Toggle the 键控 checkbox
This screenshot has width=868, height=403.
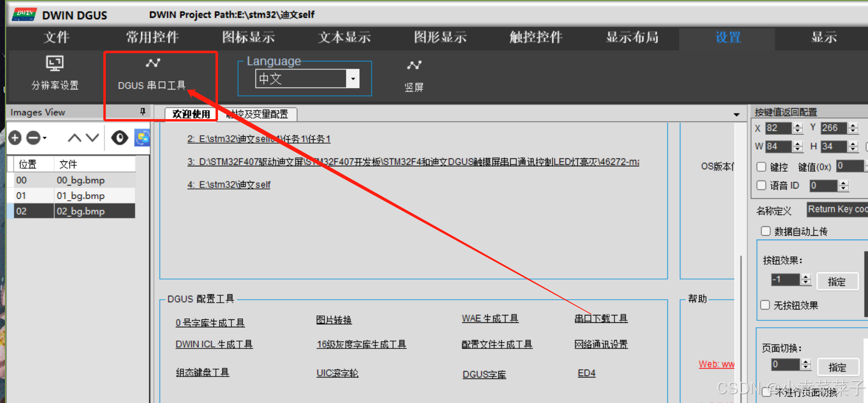pyautogui.click(x=761, y=167)
